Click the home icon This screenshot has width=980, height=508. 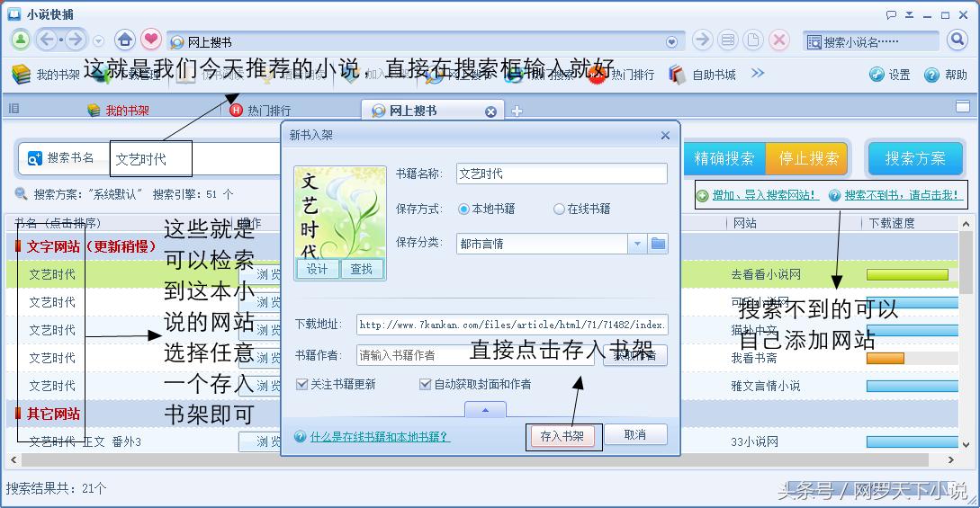pyautogui.click(x=125, y=40)
